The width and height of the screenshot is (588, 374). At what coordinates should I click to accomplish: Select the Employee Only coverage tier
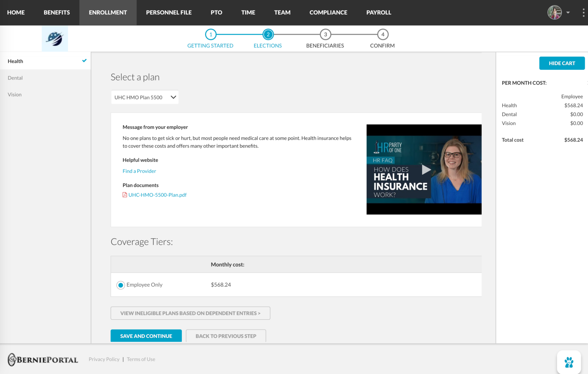(x=120, y=285)
